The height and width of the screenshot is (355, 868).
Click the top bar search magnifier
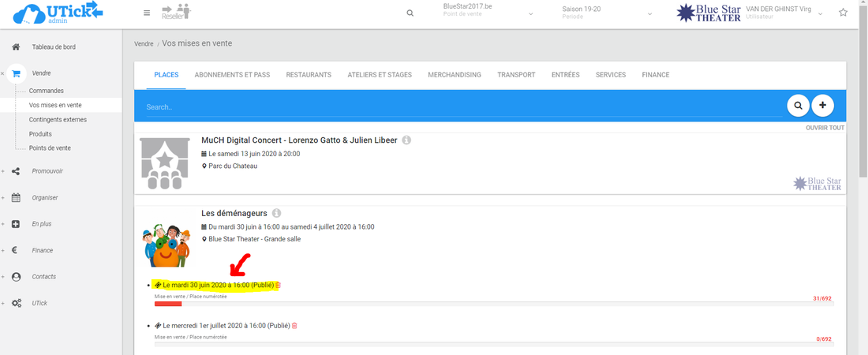(x=410, y=13)
